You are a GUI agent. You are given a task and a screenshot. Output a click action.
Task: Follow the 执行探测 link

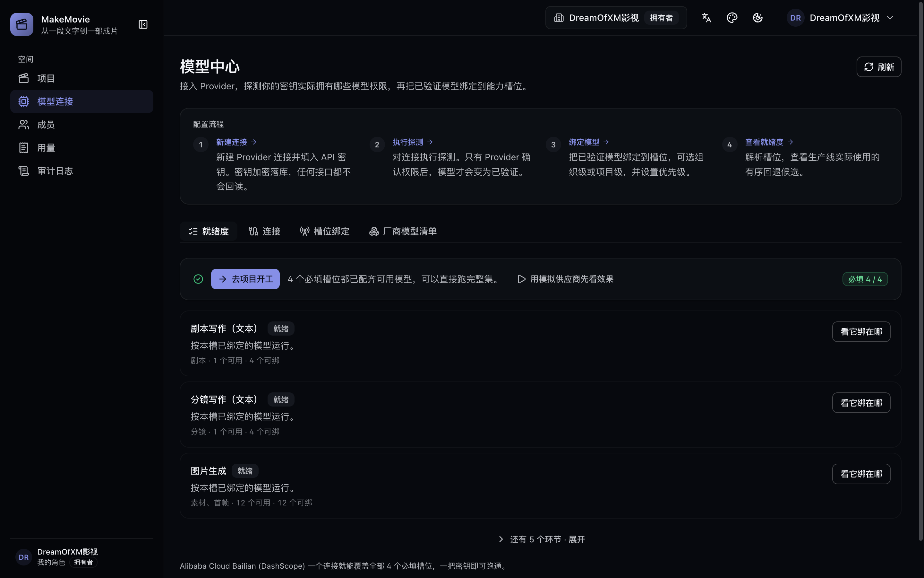(x=412, y=142)
